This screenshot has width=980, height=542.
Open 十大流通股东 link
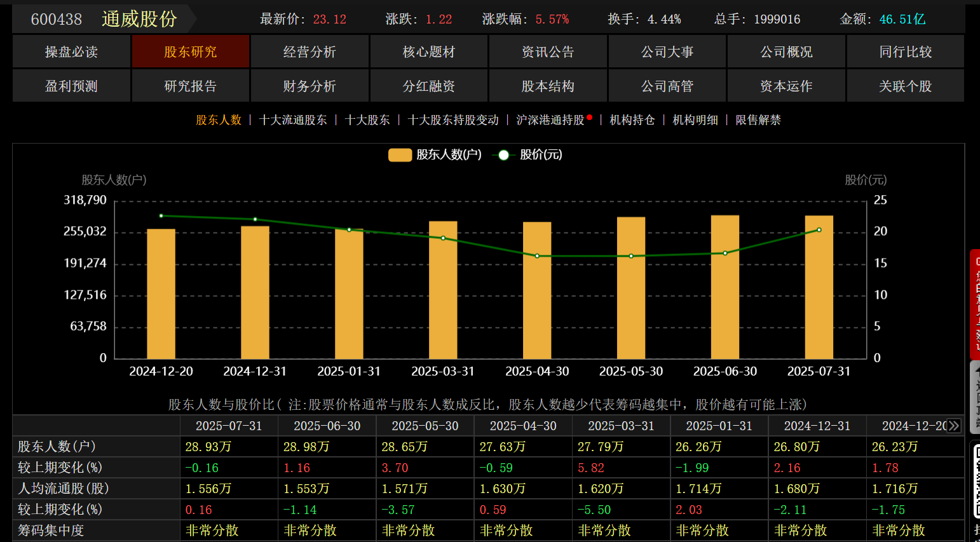[x=293, y=120]
